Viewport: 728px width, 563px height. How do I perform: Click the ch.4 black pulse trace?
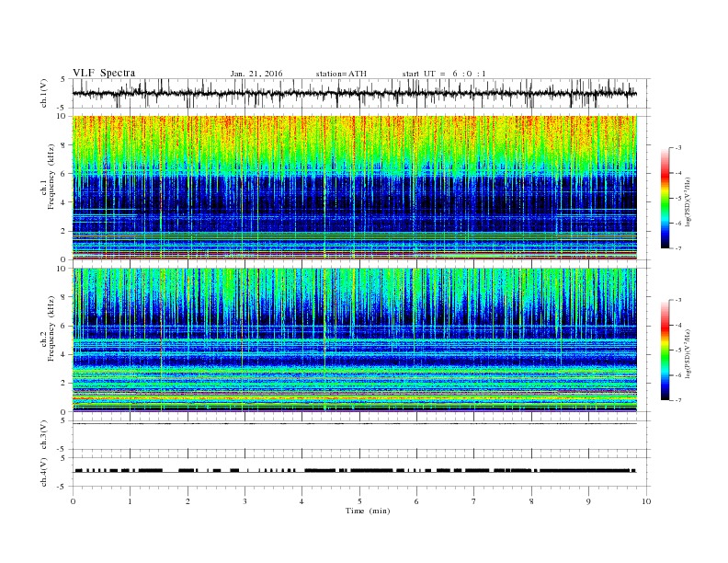coord(355,471)
